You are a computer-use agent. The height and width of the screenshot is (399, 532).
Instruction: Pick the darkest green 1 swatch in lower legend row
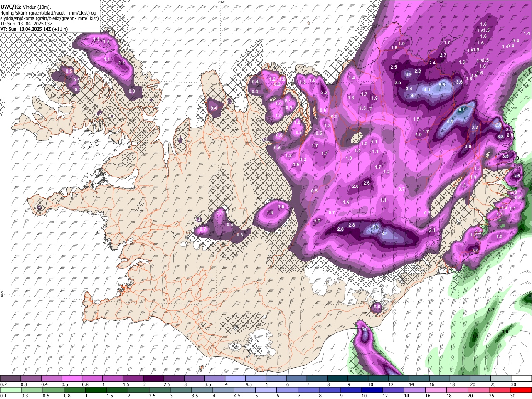tap(96, 390)
